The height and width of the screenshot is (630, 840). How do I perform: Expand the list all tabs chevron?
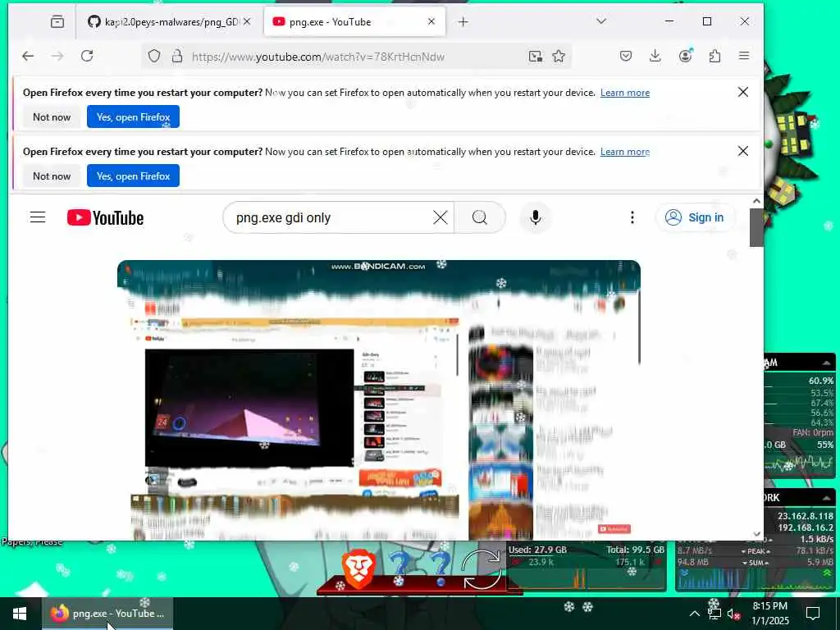click(601, 21)
